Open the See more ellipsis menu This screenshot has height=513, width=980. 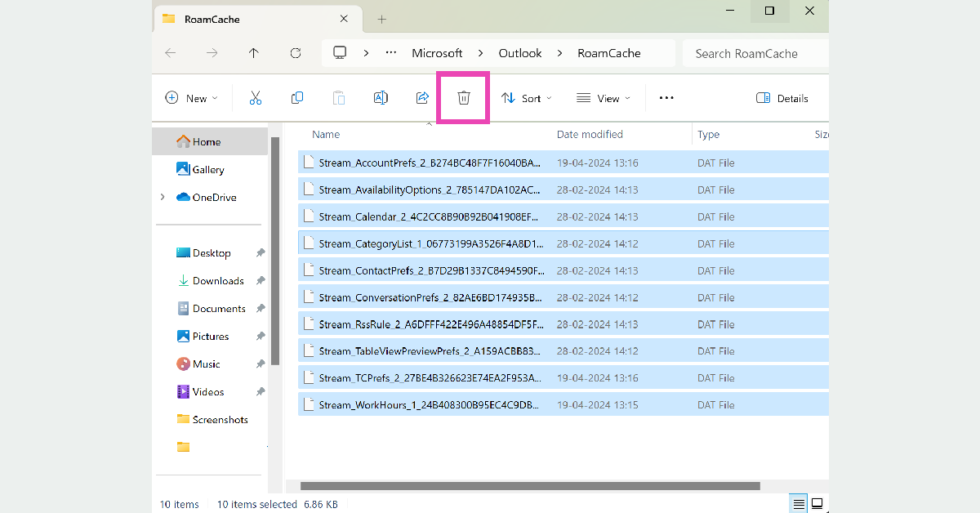pos(666,98)
